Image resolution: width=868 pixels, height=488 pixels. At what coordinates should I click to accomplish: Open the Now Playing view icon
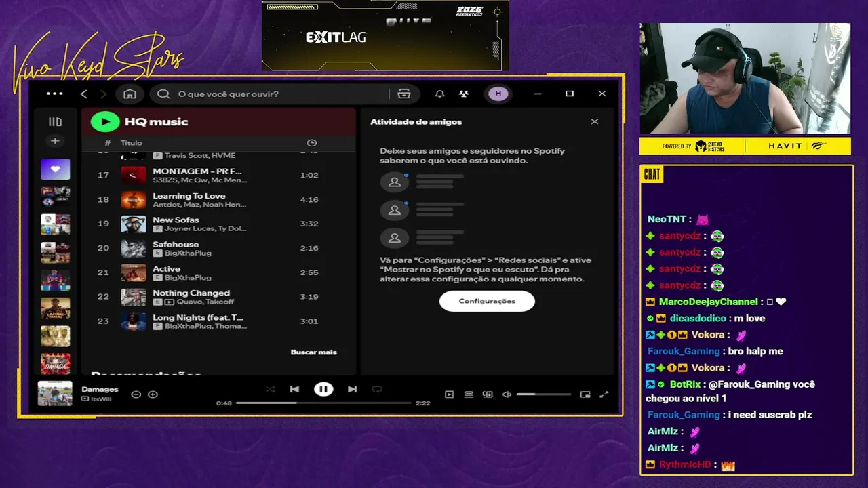click(x=449, y=394)
